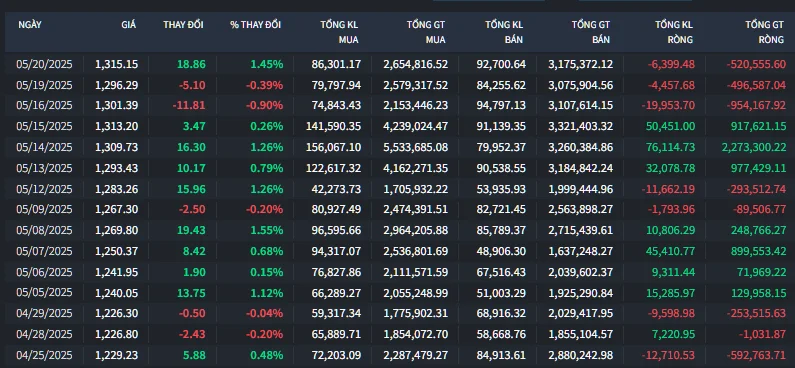
Task: Click net value 917,621.15
Action: (758, 126)
